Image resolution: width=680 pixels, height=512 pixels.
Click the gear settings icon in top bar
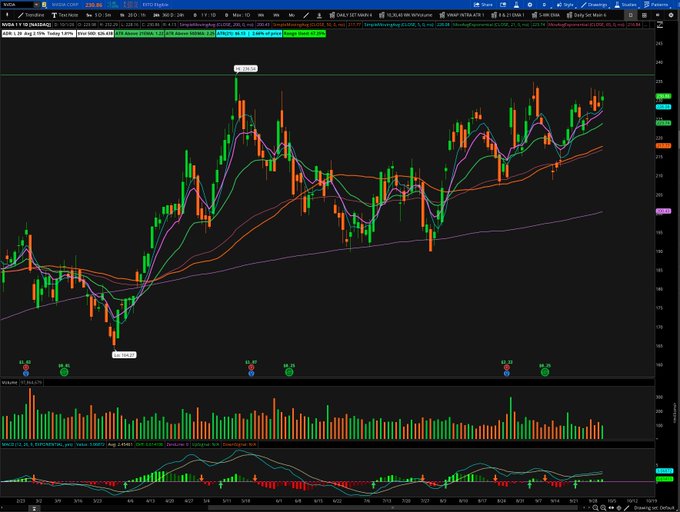pos(530,5)
